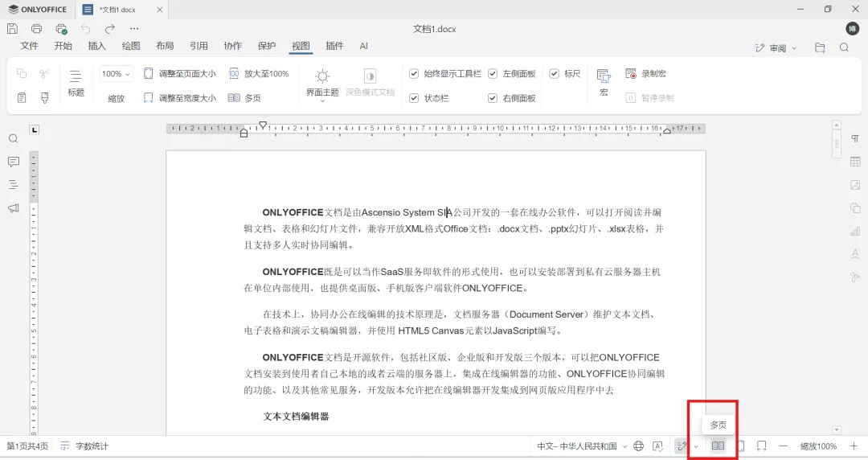Click the 宏 macros icon
The width and height of the screenshot is (868, 460).
604,82
